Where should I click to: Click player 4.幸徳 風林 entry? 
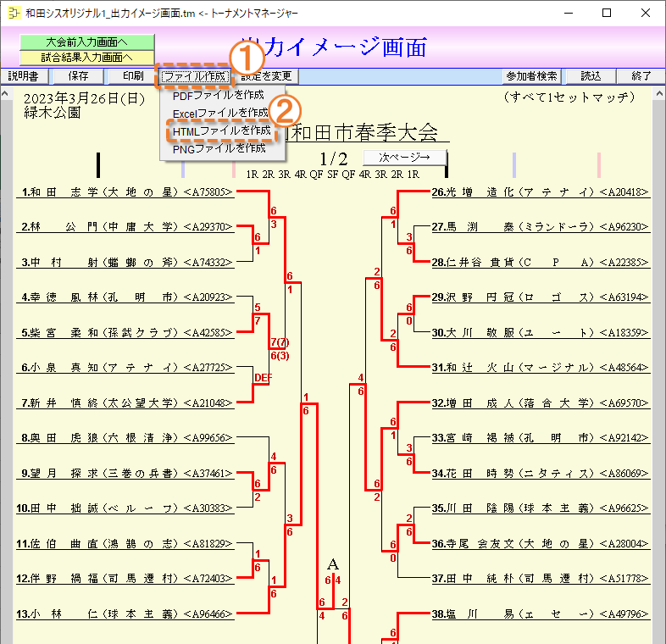coord(126,297)
